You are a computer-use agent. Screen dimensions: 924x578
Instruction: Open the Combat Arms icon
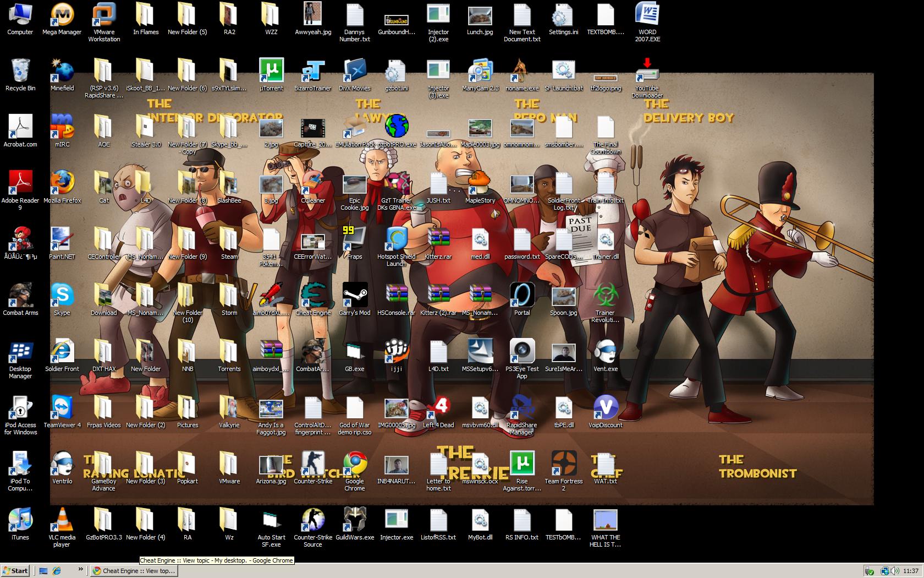tap(20, 300)
